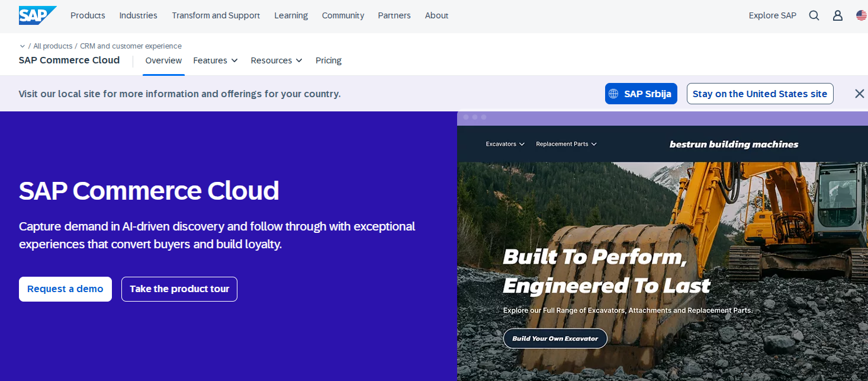Go to All products breadcrumb
Screen dimensions: 868x381
point(53,46)
